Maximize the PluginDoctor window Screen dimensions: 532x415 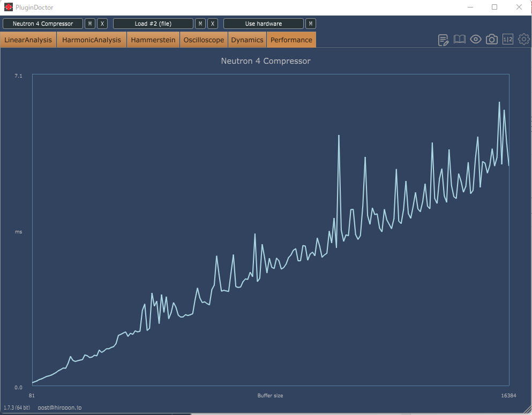coord(494,7)
